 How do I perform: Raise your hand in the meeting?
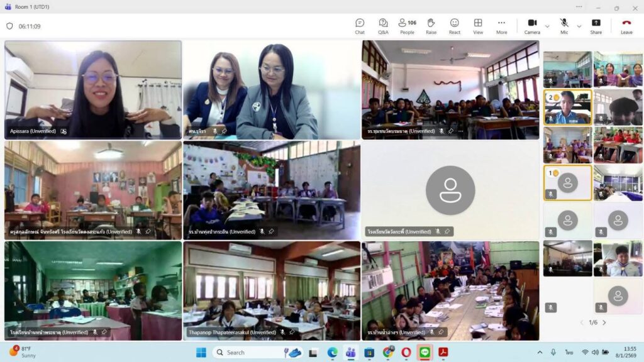pyautogui.click(x=431, y=26)
